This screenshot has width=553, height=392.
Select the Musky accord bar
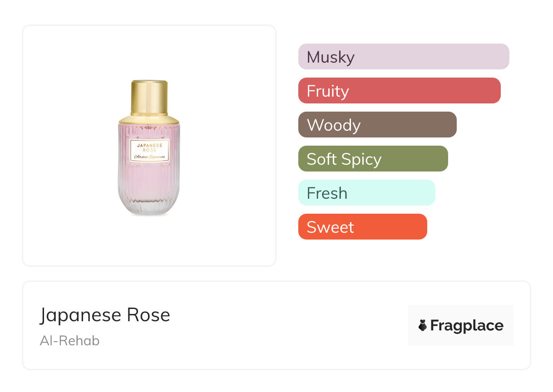[403, 57]
